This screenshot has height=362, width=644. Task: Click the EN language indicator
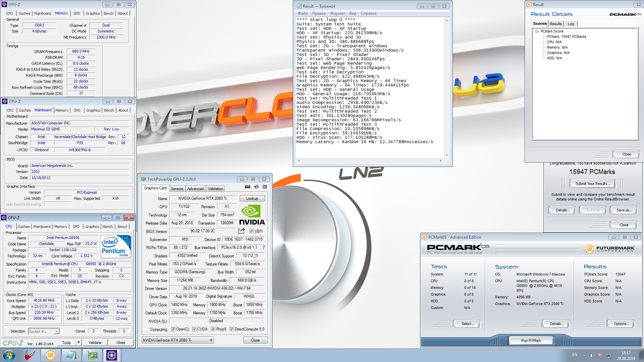click(x=575, y=355)
